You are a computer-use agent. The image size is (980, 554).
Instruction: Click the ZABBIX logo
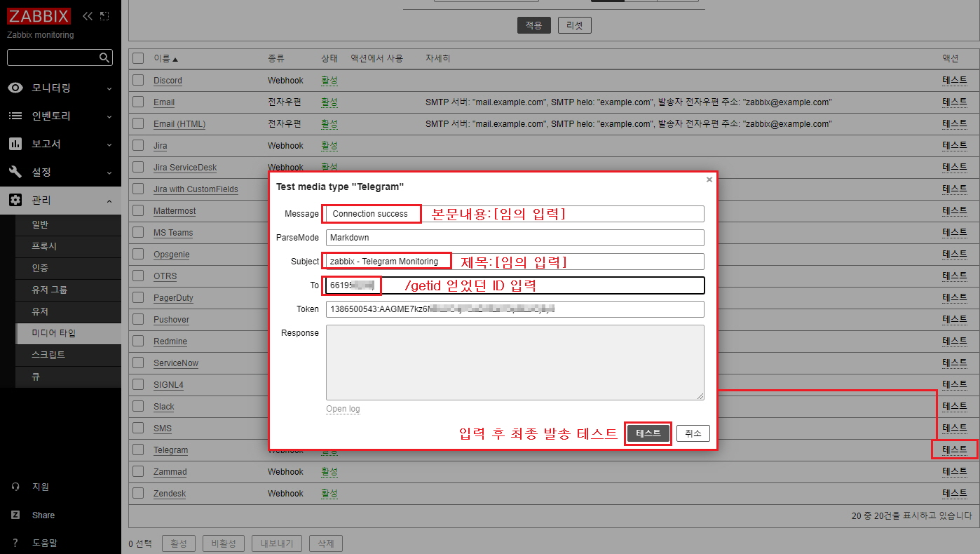pos(39,16)
